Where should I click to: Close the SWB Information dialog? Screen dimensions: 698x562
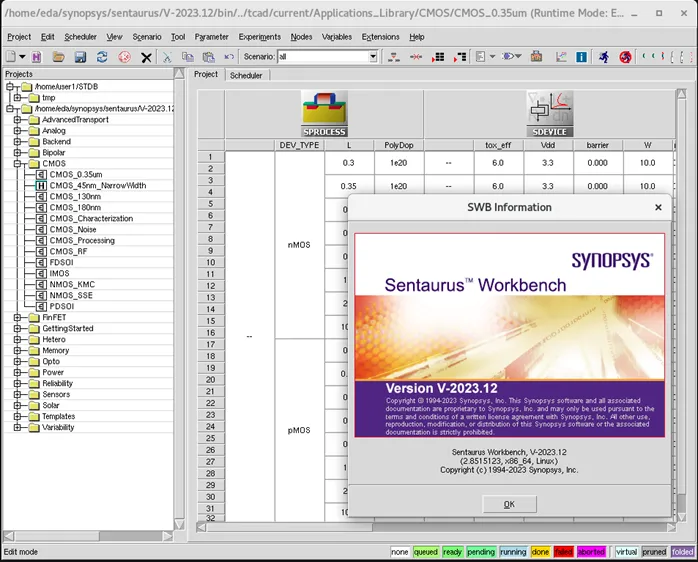[658, 208]
